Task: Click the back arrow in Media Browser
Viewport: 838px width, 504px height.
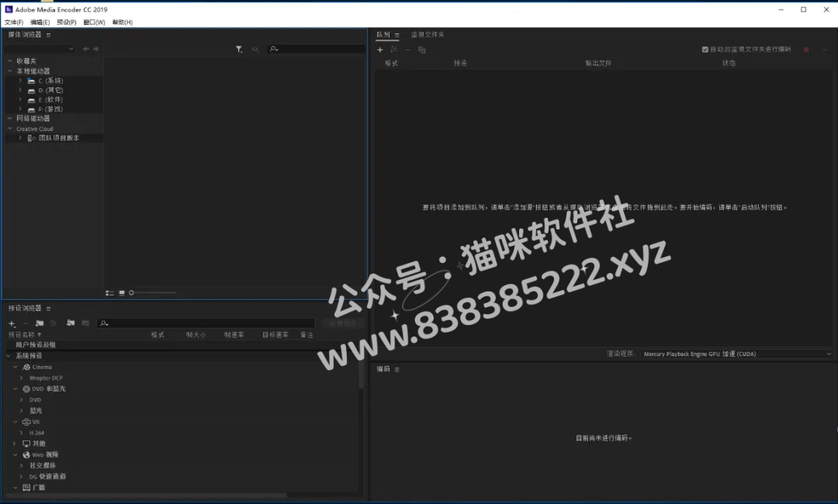Action: click(86, 49)
